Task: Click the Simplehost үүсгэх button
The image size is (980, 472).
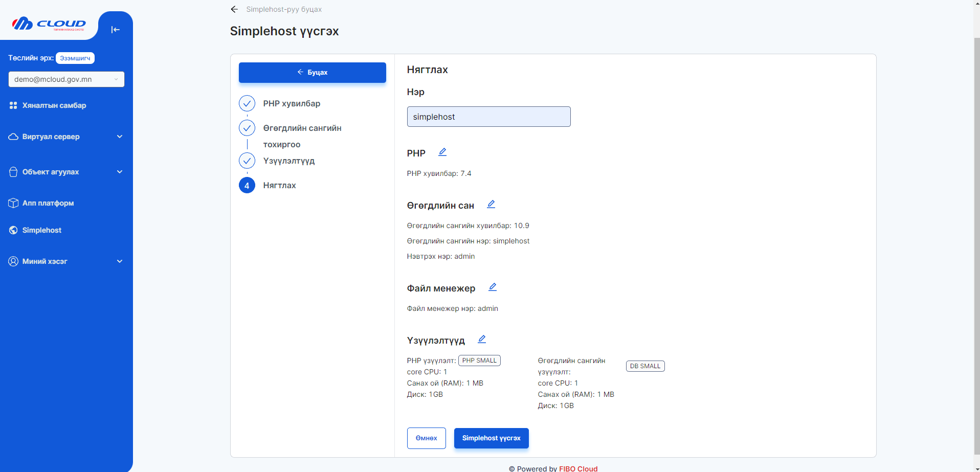Action: (491, 438)
